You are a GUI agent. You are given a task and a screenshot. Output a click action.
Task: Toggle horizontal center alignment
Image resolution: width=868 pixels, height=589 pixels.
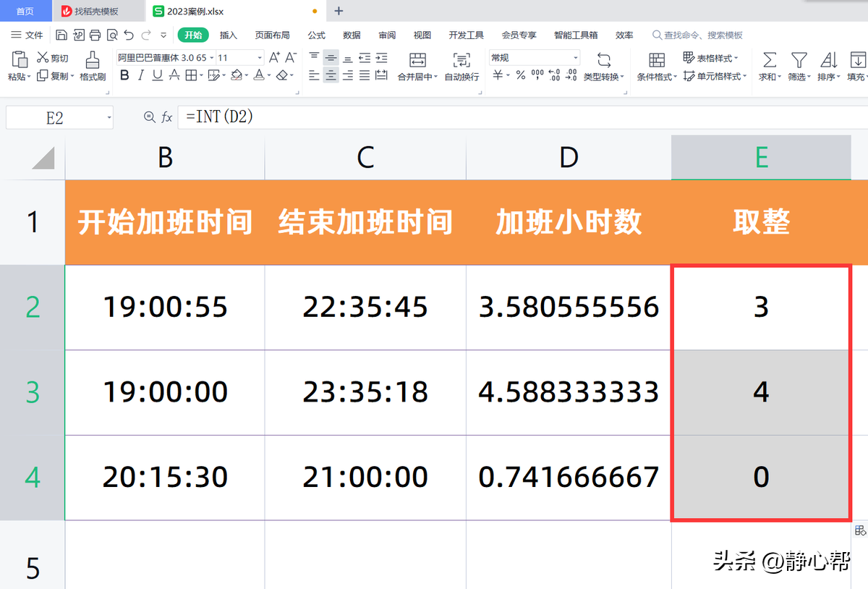[331, 75]
